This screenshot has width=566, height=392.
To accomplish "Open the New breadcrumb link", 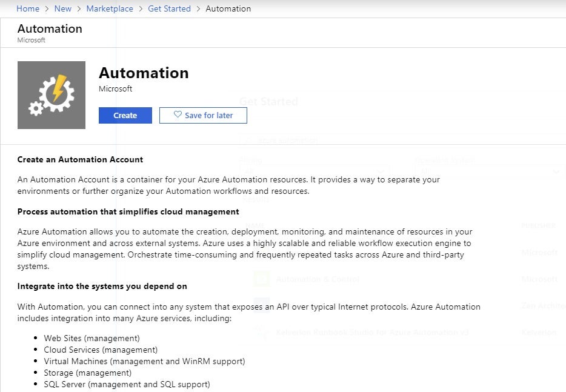I will point(63,8).
